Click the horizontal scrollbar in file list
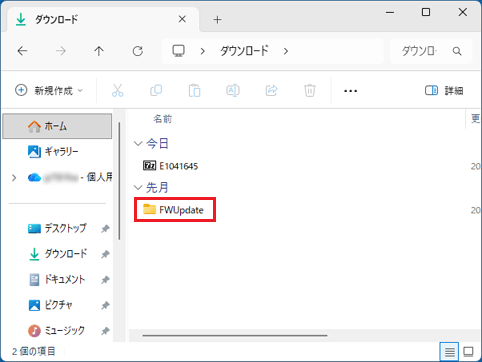Screen dimensions: 482x362 [x=235, y=335]
